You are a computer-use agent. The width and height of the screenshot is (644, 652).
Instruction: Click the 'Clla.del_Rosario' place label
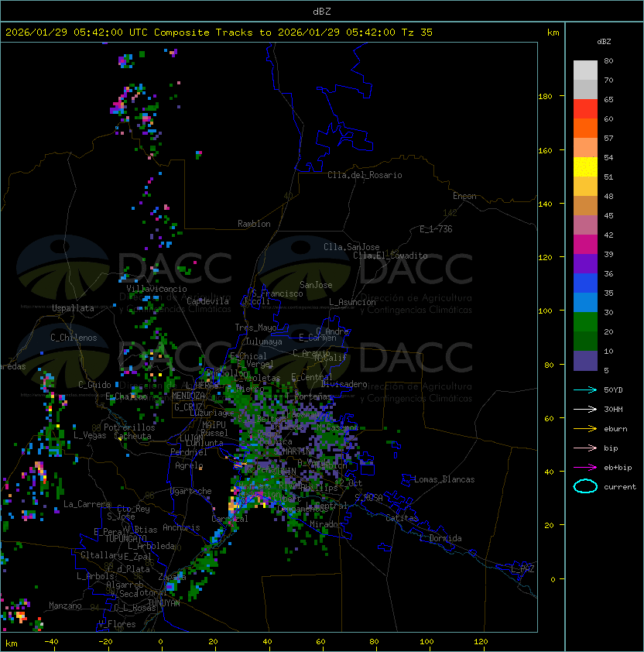click(365, 175)
